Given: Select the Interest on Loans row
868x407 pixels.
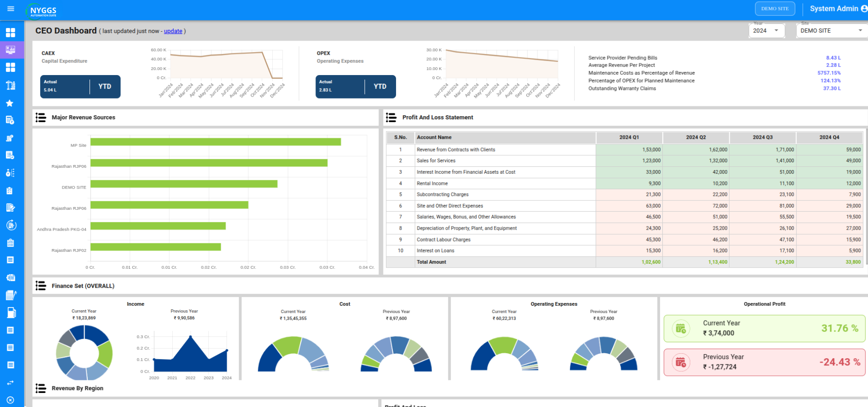Looking at the screenshot, I should (625, 251).
